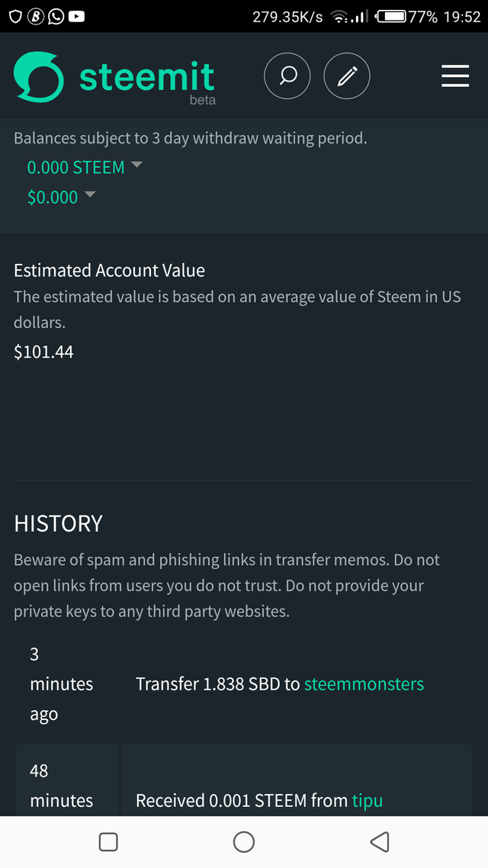The height and width of the screenshot is (868, 488).
Task: Open the steemmonsters account link
Action: point(364,684)
